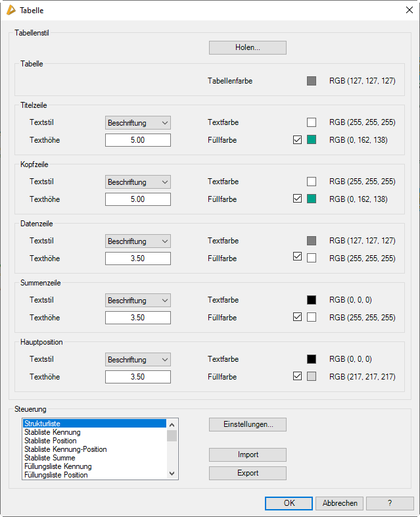Open Hauptposition Füllfarbe light gray swatch
420x517 pixels.
point(312,376)
